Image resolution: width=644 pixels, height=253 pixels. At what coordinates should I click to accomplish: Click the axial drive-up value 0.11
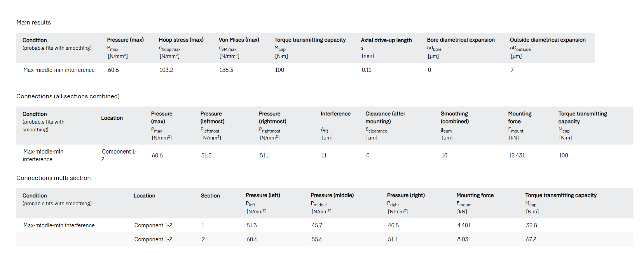click(367, 70)
